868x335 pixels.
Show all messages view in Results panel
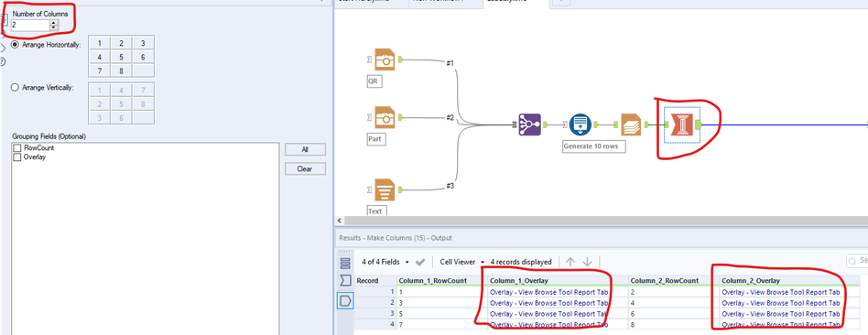tap(345, 263)
